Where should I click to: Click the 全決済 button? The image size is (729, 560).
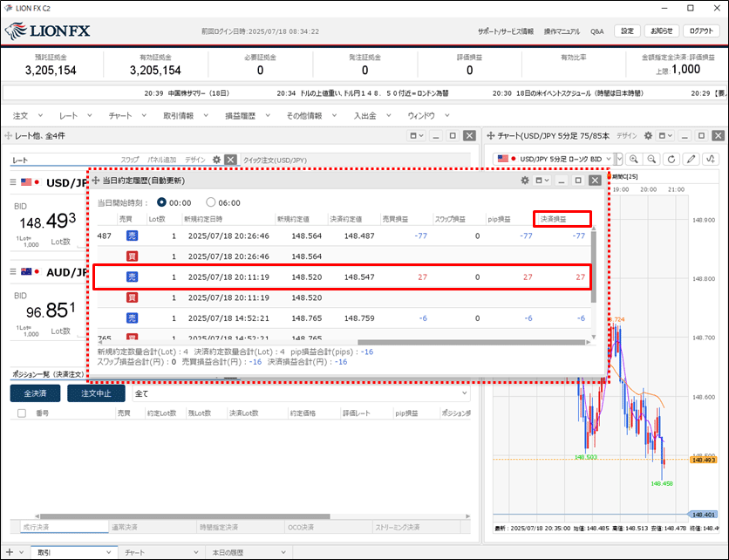[36, 393]
